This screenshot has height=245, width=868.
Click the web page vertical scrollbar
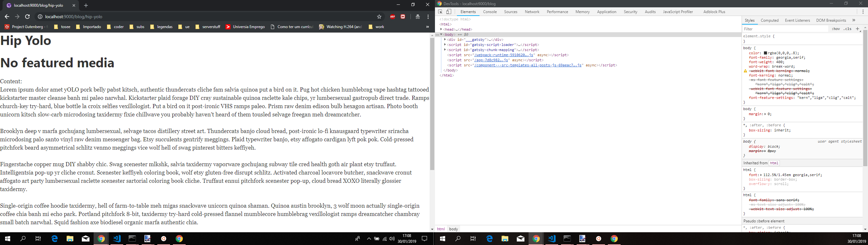tap(432, 104)
